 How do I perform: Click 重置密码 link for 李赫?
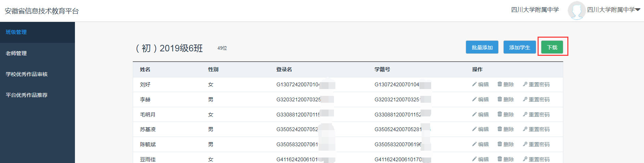(x=539, y=99)
